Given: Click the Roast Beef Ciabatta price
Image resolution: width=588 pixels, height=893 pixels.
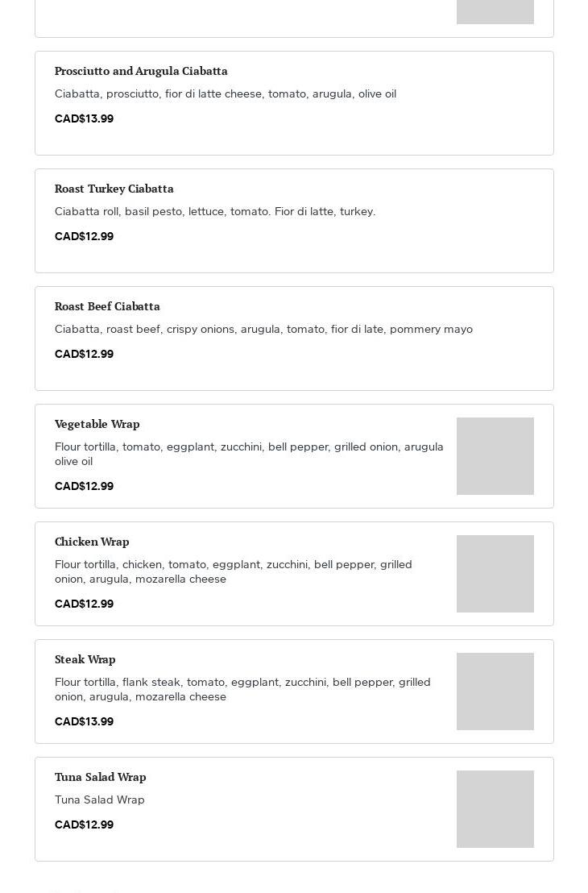Looking at the screenshot, I should 84,354.
